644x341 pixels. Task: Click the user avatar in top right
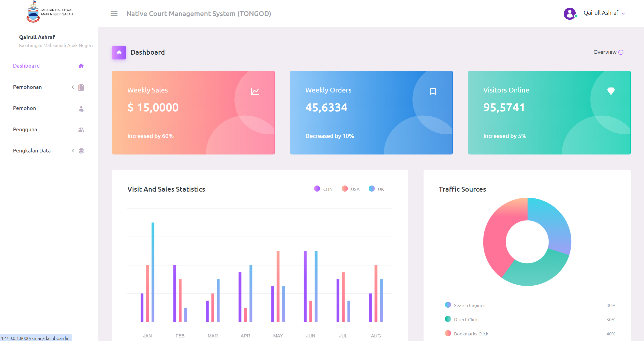pos(570,14)
